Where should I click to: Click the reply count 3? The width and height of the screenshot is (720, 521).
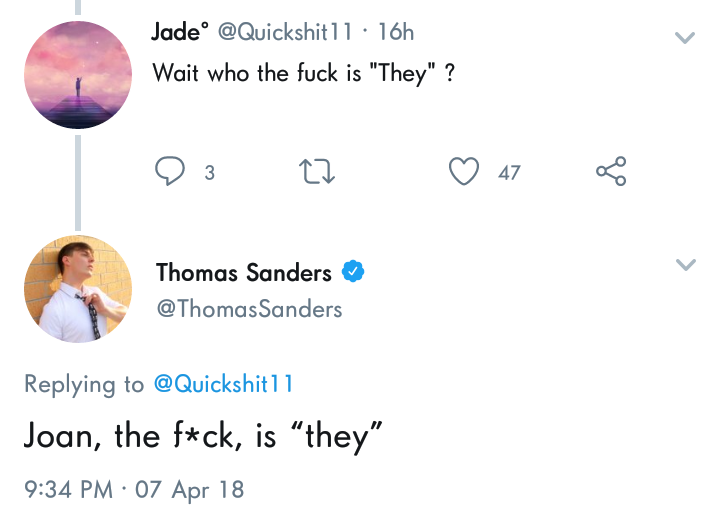point(209,173)
